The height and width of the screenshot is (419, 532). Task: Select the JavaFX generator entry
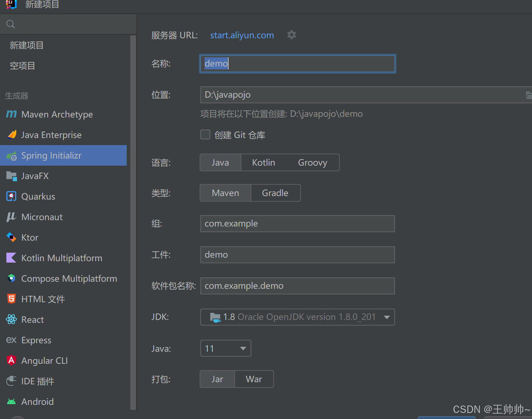coord(63,176)
